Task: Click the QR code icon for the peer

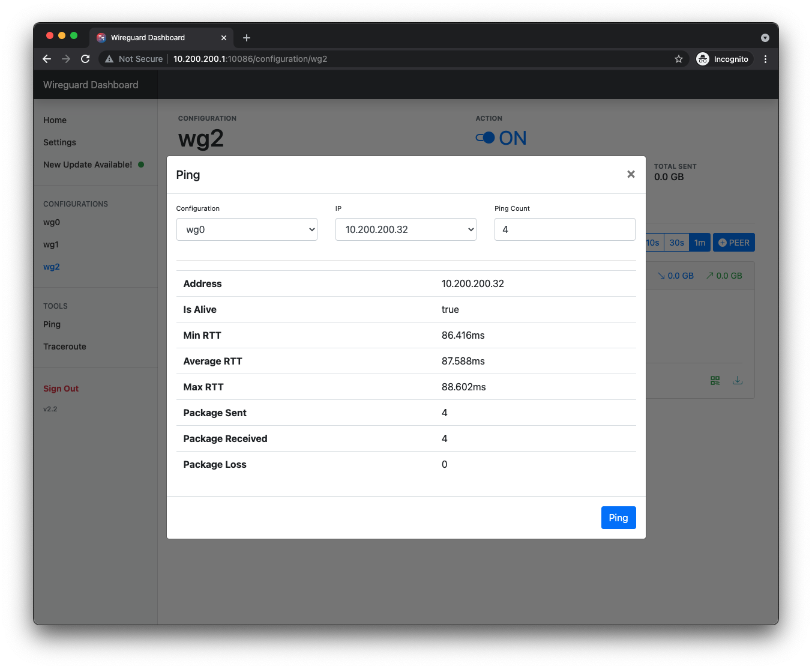Action: (715, 381)
